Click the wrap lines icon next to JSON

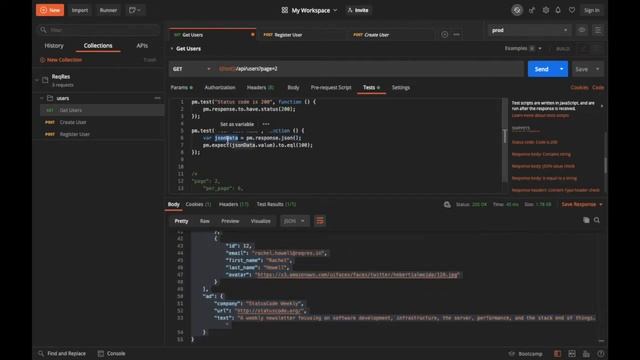click(320, 221)
